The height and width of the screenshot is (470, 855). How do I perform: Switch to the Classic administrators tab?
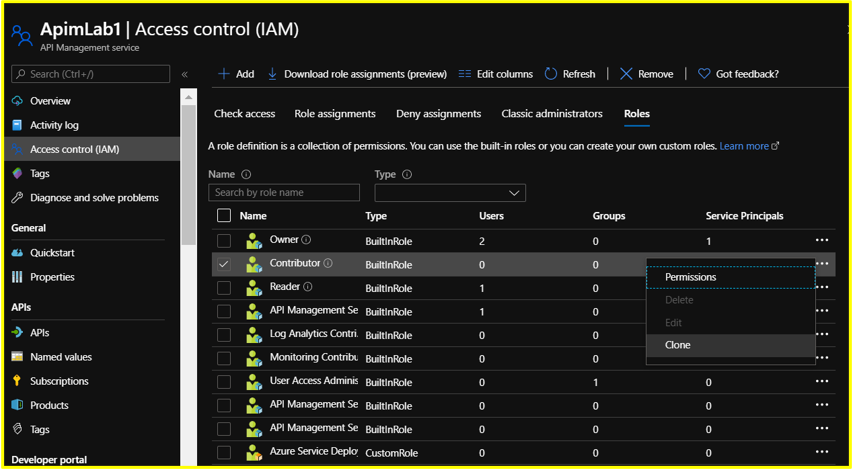pyautogui.click(x=552, y=113)
